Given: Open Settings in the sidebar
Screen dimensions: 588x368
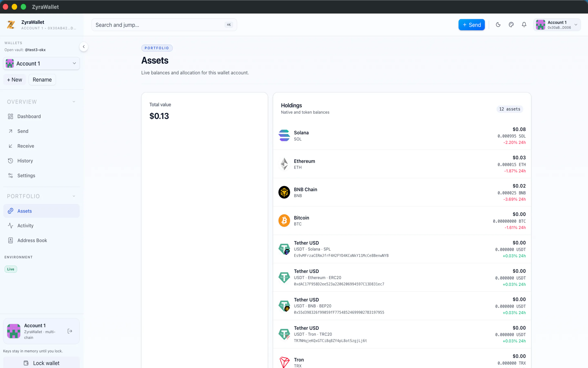Looking at the screenshot, I should point(41,175).
